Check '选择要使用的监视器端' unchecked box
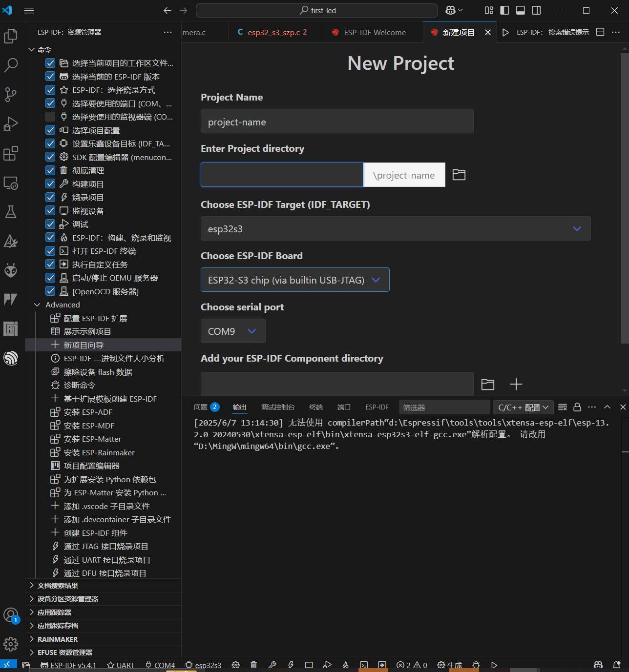Image resolution: width=629 pixels, height=672 pixels. tap(50, 117)
